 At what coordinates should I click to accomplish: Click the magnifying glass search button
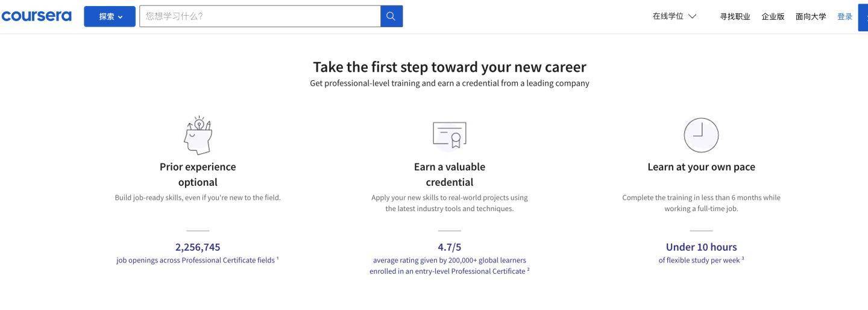tap(391, 16)
